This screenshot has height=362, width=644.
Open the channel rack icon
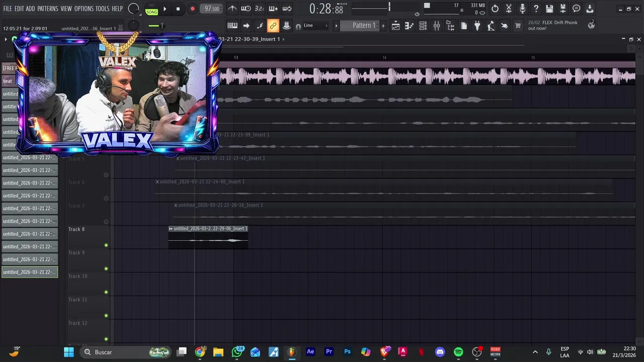pyautogui.click(x=423, y=26)
